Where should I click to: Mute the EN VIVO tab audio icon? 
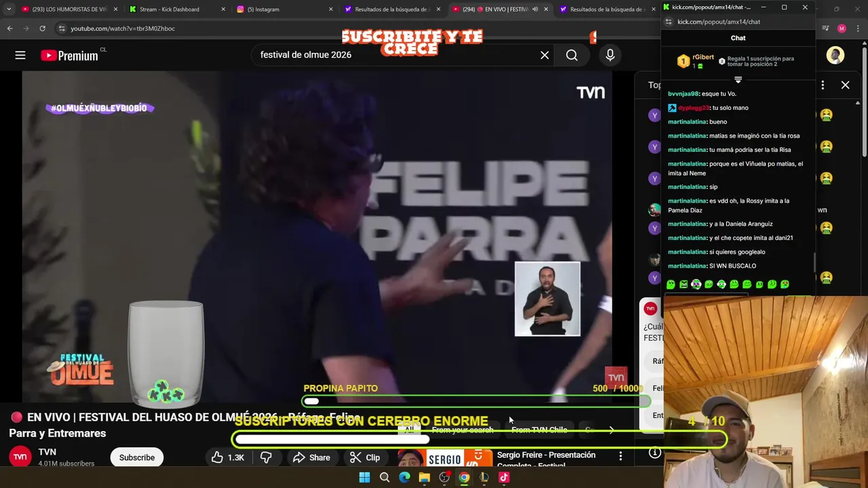(x=534, y=9)
